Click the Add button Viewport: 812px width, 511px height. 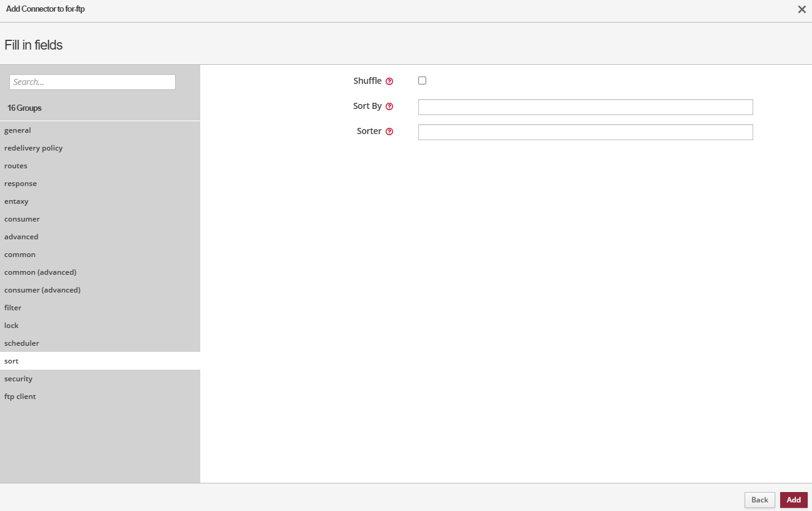click(x=793, y=500)
